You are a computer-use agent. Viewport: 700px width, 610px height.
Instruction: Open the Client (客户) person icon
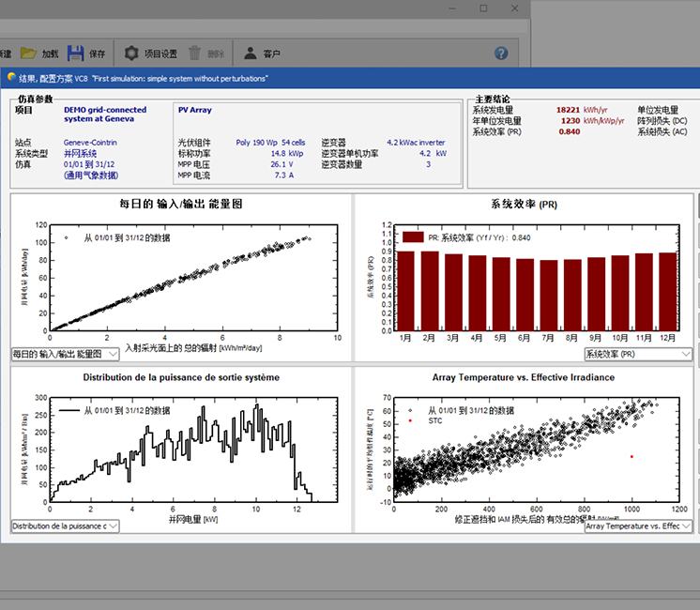point(251,53)
